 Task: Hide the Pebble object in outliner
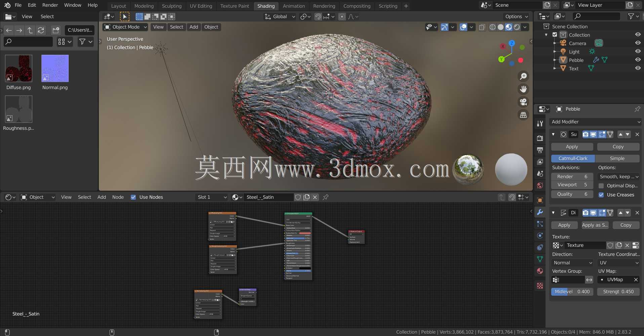(638, 60)
